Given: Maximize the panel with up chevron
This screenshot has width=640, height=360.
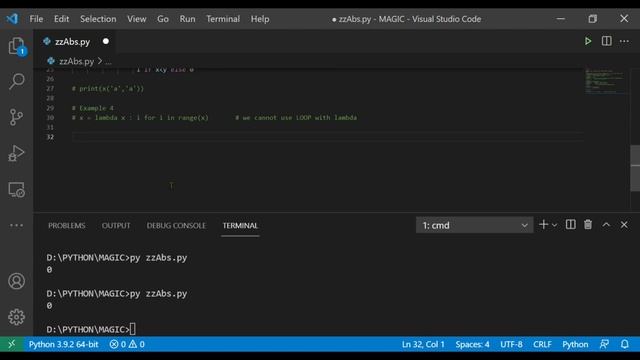Looking at the screenshot, I should pyautogui.click(x=606, y=224).
